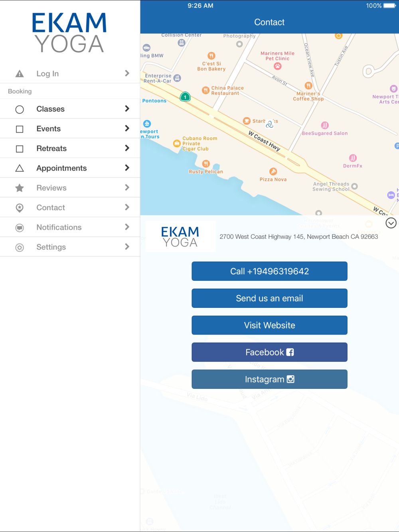Tap the C'est Si Bon Bakery map pin

pyautogui.click(x=211, y=55)
